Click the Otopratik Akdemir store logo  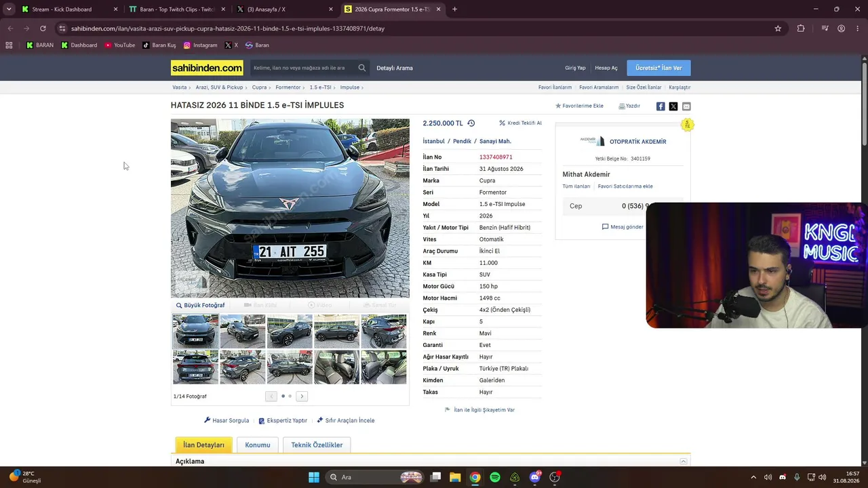pyautogui.click(x=592, y=141)
